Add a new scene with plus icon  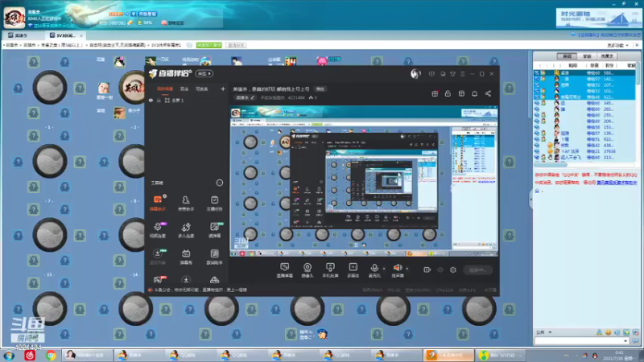(x=223, y=88)
